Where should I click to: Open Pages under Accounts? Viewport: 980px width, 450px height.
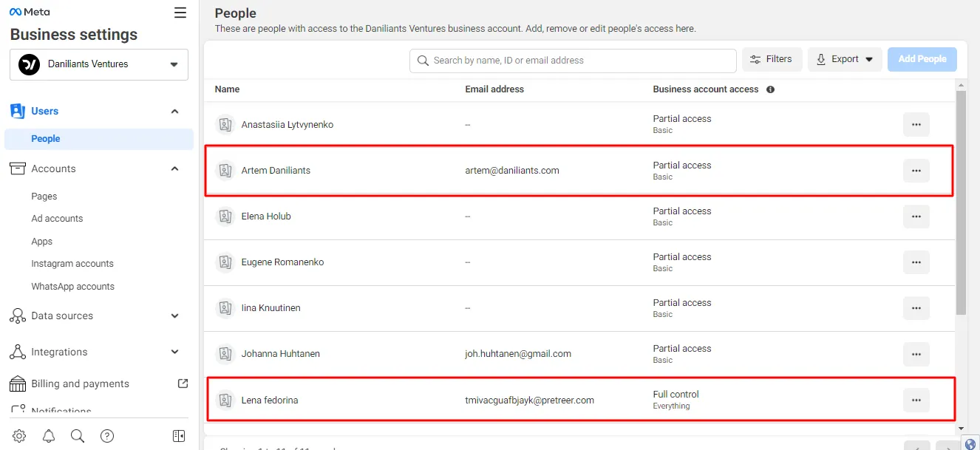(x=44, y=197)
